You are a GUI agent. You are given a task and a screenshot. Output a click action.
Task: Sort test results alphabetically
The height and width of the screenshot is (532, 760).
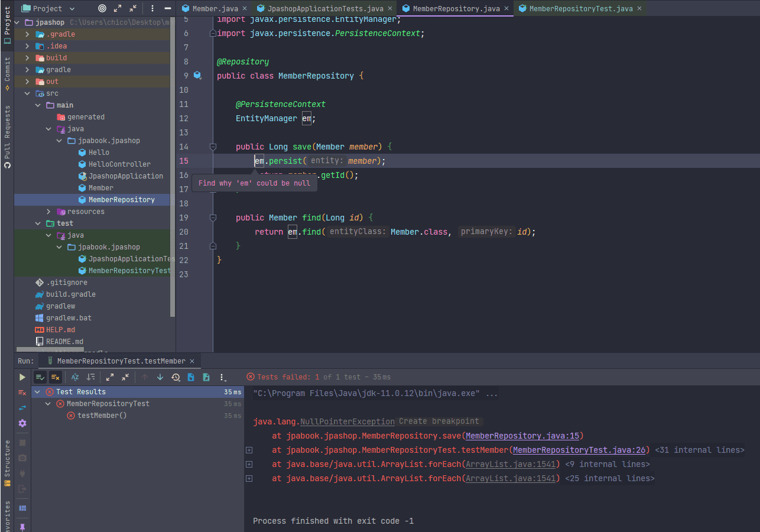click(x=75, y=377)
